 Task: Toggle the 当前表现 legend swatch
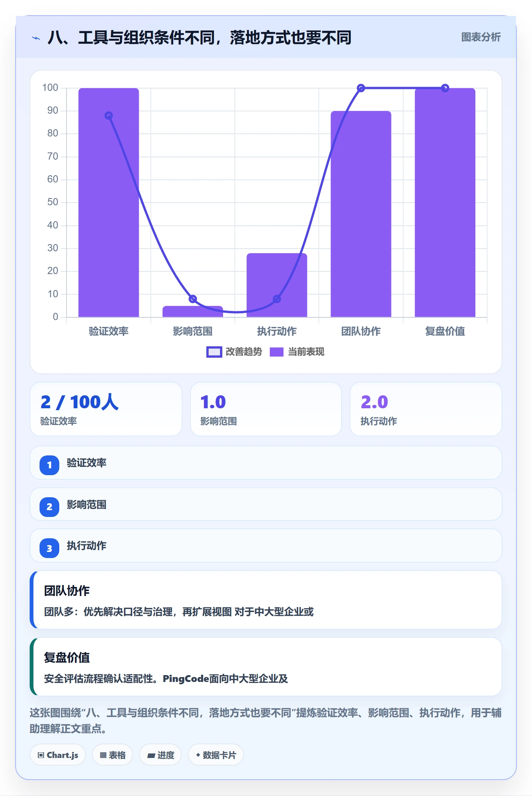click(x=277, y=352)
